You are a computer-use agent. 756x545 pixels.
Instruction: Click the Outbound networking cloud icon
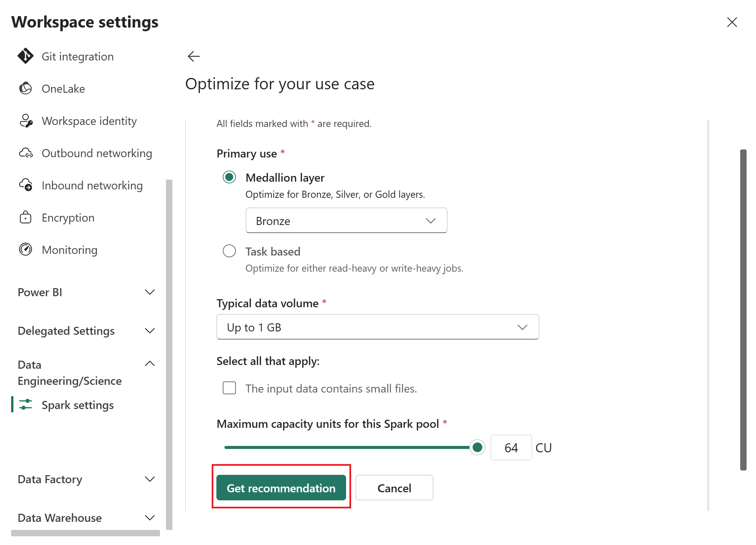(x=26, y=153)
